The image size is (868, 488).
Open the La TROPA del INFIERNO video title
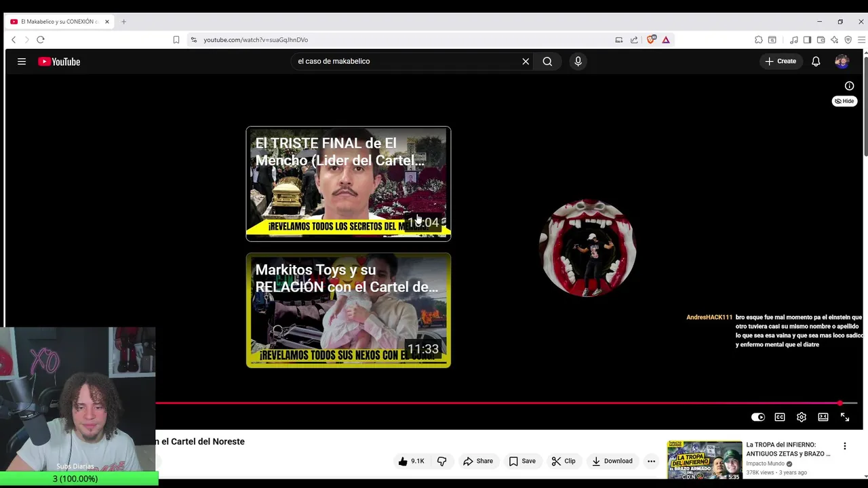coord(788,449)
